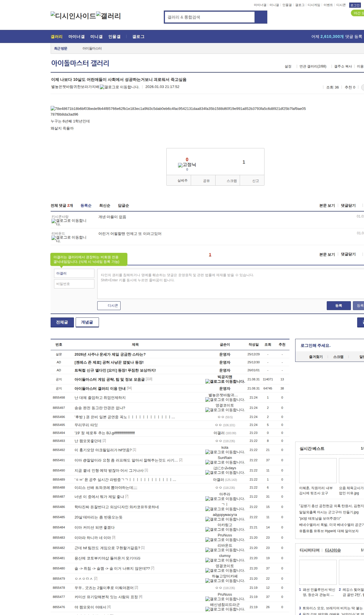Collapse comments with 댓글닫기 above first comment

click(x=348, y=206)
